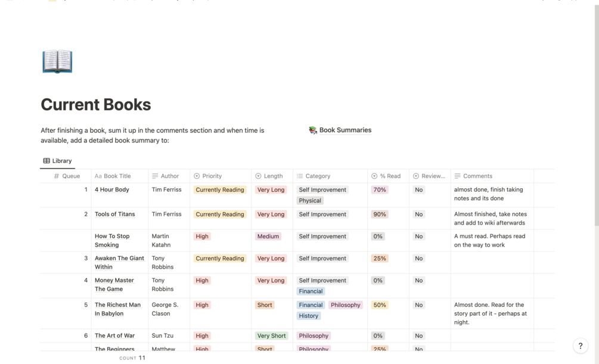Open the Tools of Titans entry

pos(115,214)
